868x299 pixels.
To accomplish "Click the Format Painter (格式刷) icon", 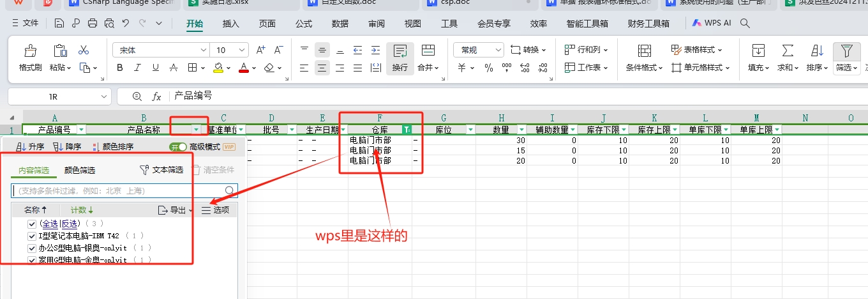I will point(30,51).
